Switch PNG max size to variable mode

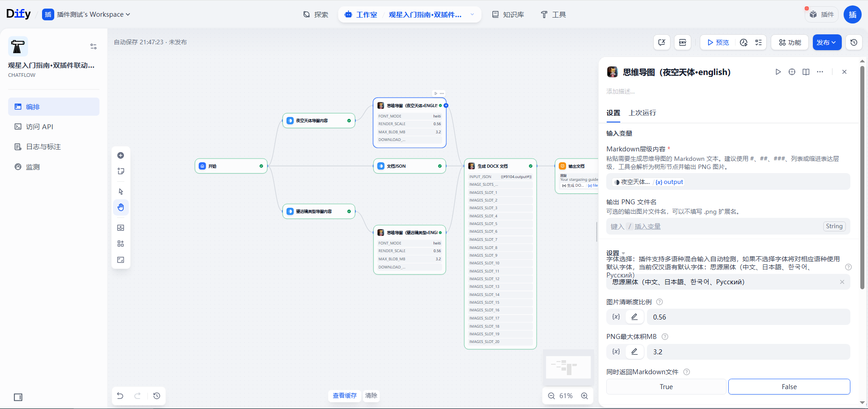(x=616, y=352)
